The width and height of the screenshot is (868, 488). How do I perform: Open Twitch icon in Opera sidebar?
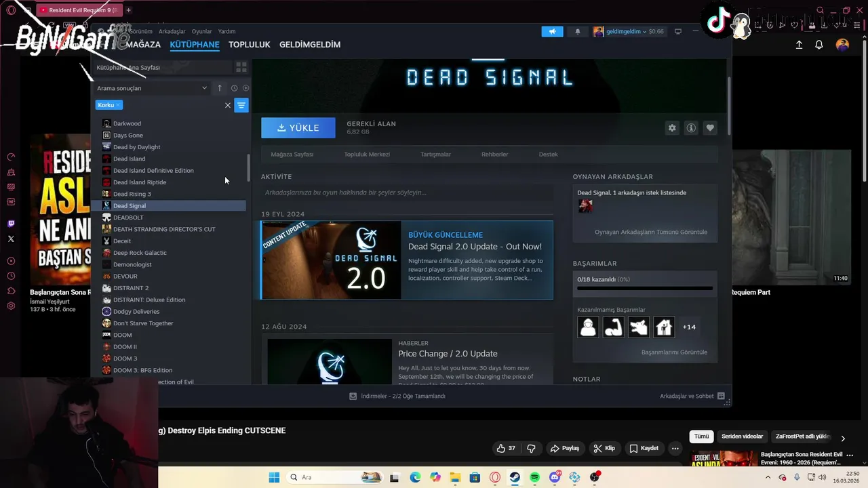[x=11, y=224]
